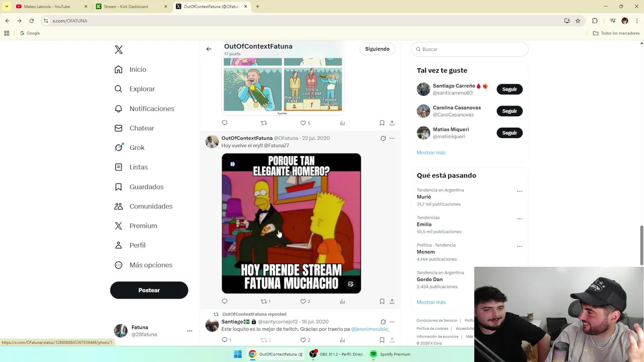Reply to the Homero meme post

click(x=224, y=301)
